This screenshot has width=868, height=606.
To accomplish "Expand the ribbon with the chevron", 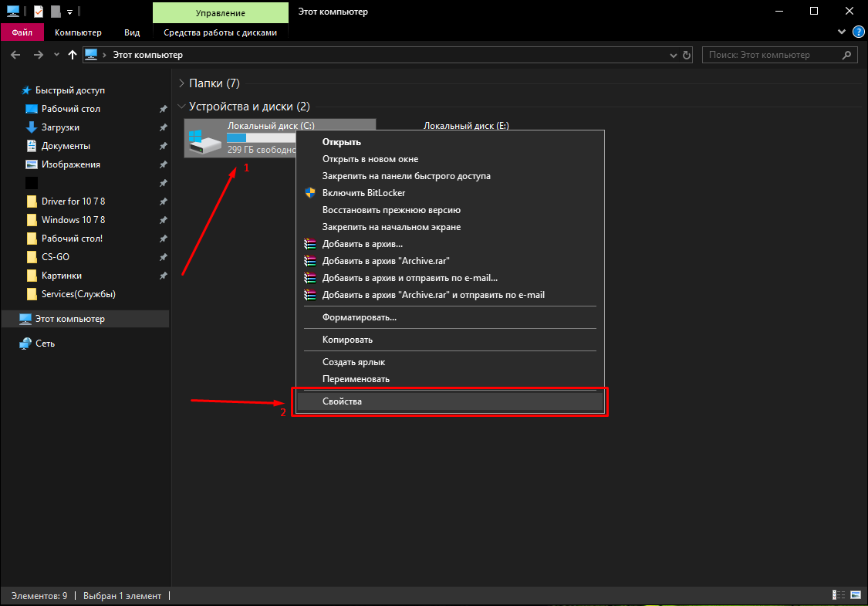I will pyautogui.click(x=842, y=32).
